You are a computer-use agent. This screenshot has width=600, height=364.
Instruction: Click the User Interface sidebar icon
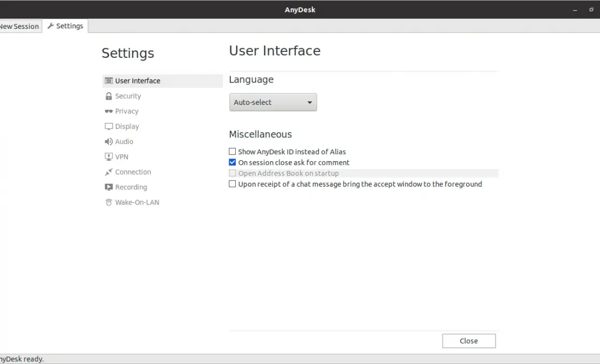click(x=109, y=81)
